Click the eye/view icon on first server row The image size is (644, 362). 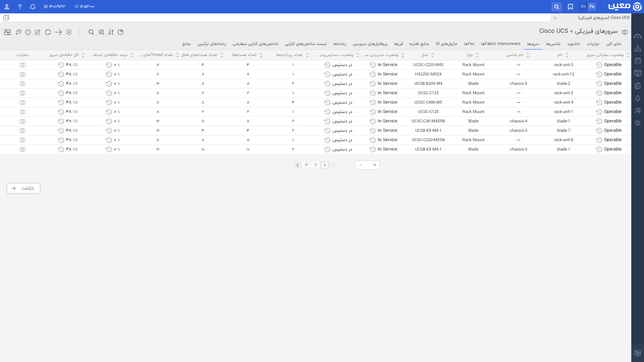[x=22, y=65]
